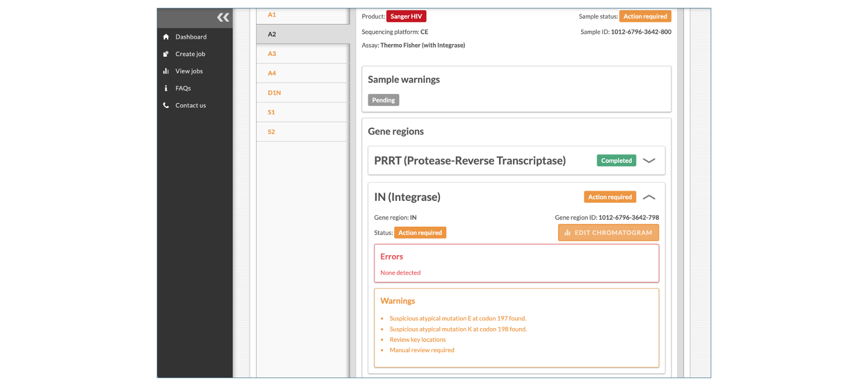This screenshot has height=386, width=868.
Task: Select sample A4 in list
Action: coord(303,73)
